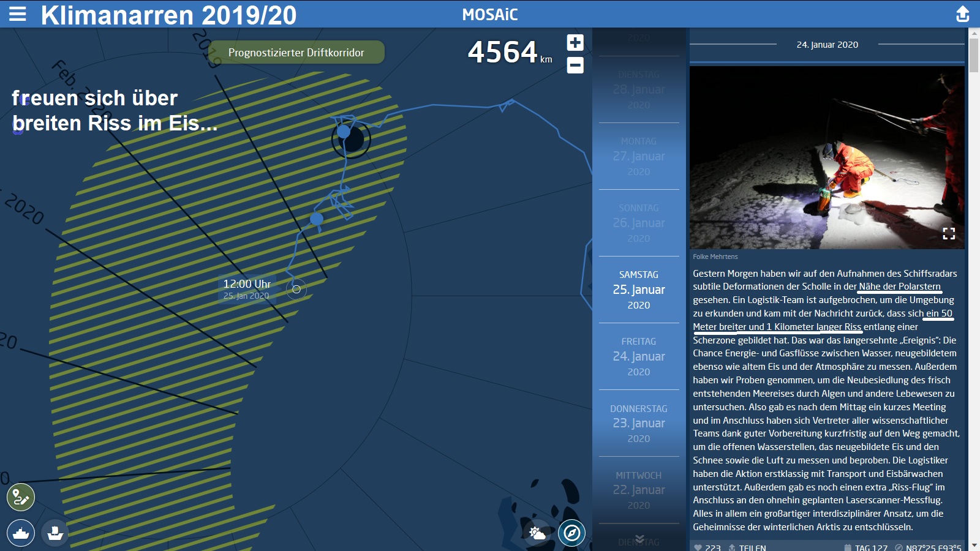Like the post with heart icon
This screenshot has width=980, height=551.
point(698,547)
